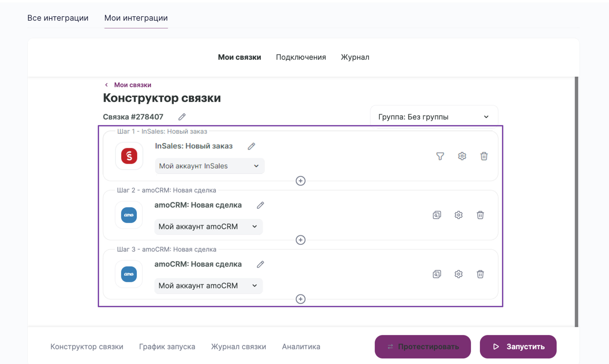
Task: Click Step 3 amoCRM: Новая сделка heading
Action: click(x=198, y=264)
